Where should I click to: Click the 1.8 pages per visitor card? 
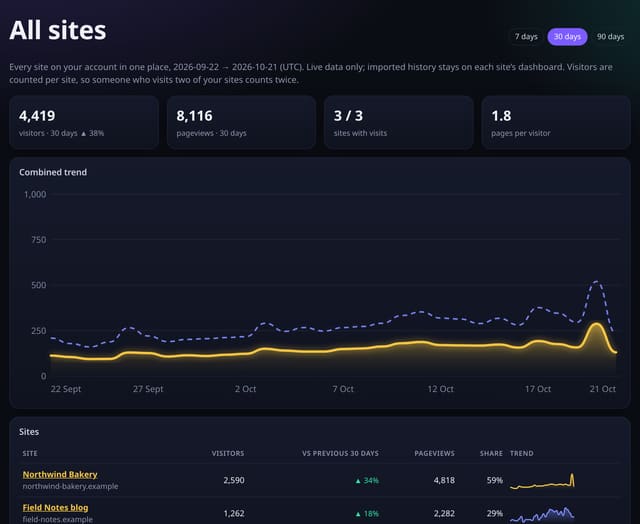coord(556,122)
